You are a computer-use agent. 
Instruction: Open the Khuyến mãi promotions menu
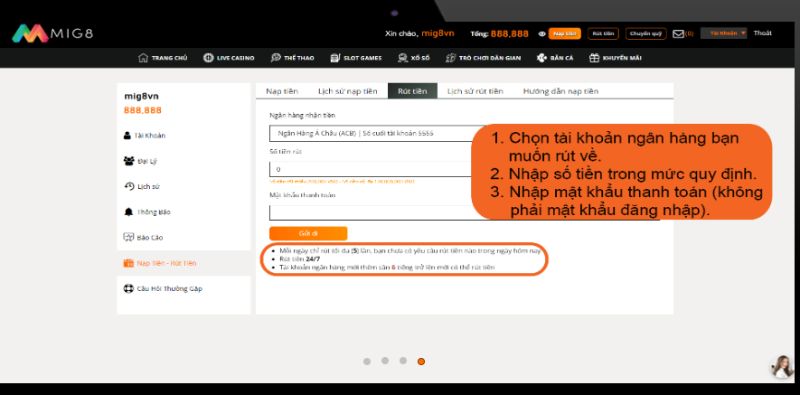[x=615, y=58]
